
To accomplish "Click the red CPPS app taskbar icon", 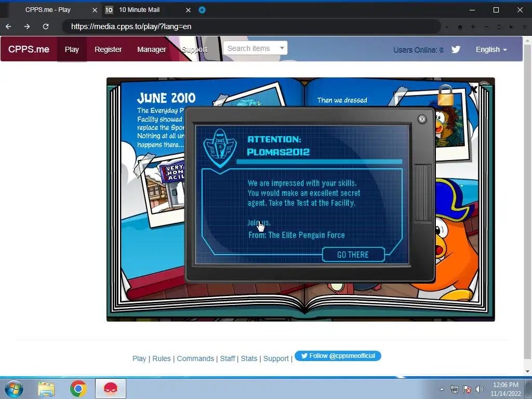I will pyautogui.click(x=111, y=389).
